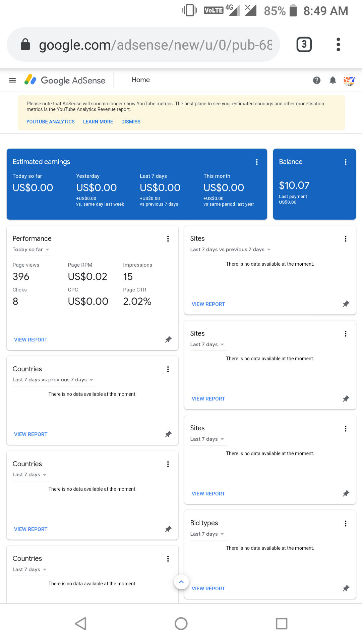
Task: Click the Google AdSense logo
Action: (x=65, y=80)
